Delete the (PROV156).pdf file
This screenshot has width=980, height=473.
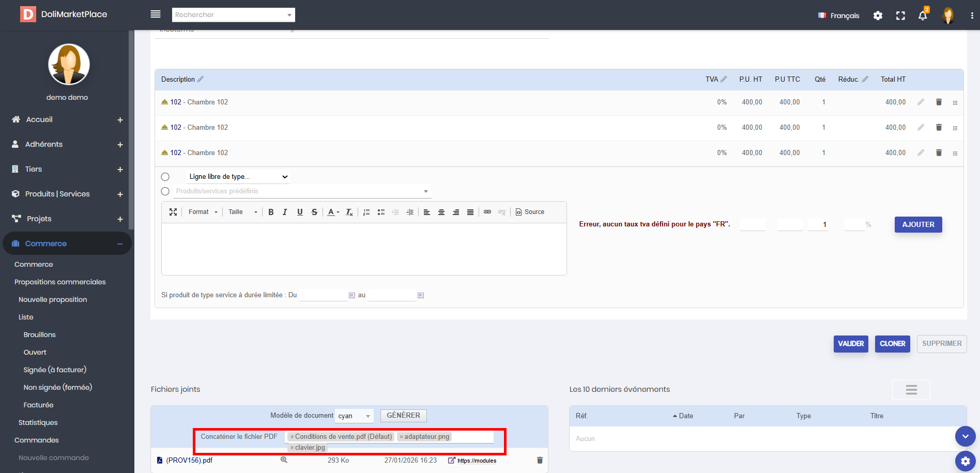[540, 460]
